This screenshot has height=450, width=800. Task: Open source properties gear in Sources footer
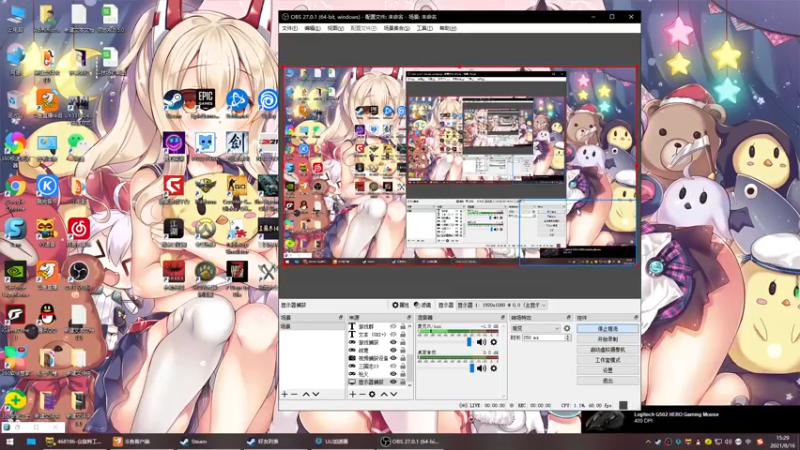[x=372, y=394]
